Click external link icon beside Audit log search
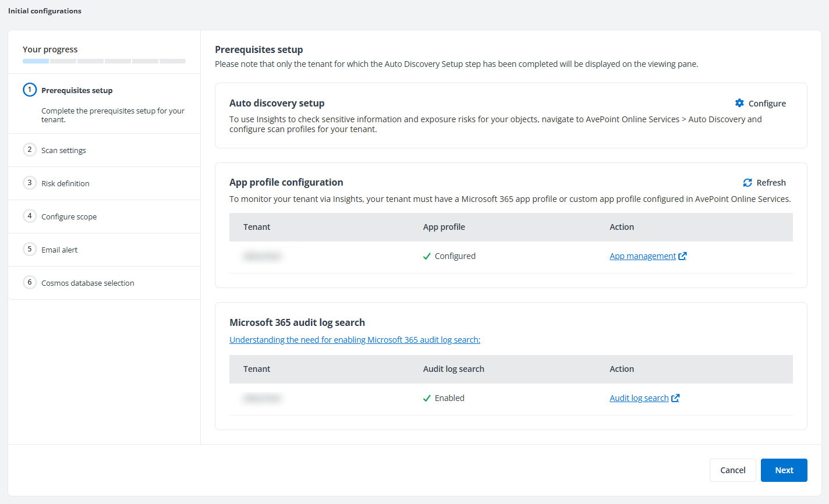829x504 pixels. click(x=675, y=398)
